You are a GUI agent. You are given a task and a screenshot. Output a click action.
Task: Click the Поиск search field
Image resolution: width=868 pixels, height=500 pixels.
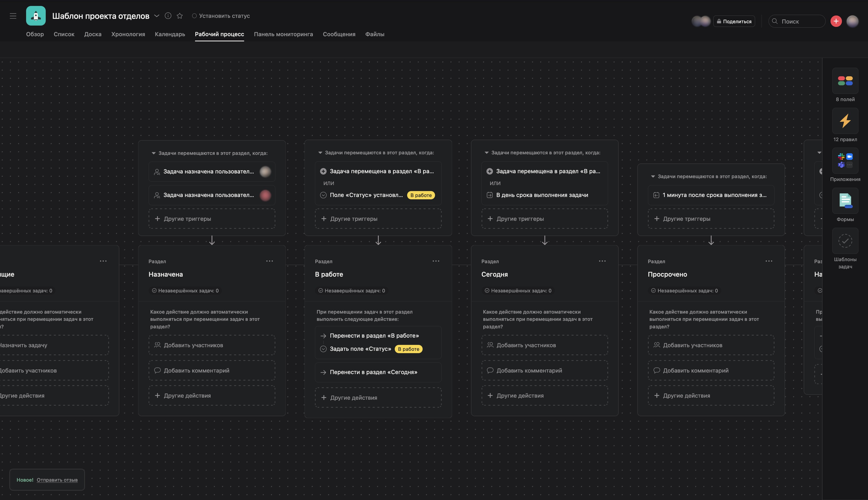point(797,21)
